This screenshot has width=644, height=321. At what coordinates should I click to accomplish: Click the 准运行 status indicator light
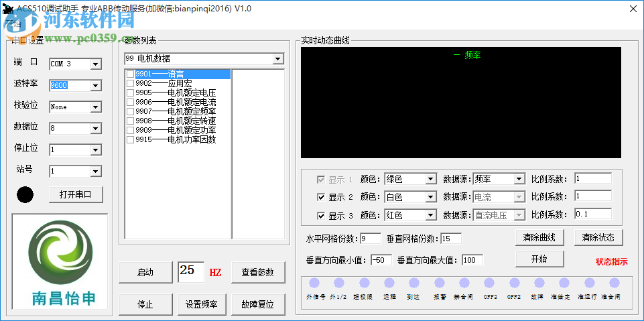[590, 283]
